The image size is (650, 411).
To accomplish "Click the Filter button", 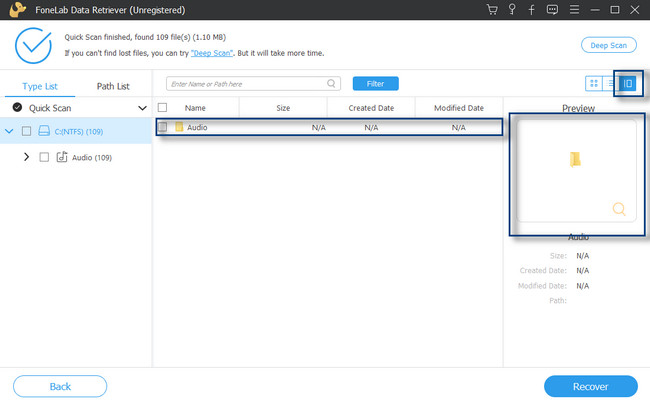I will click(x=376, y=83).
